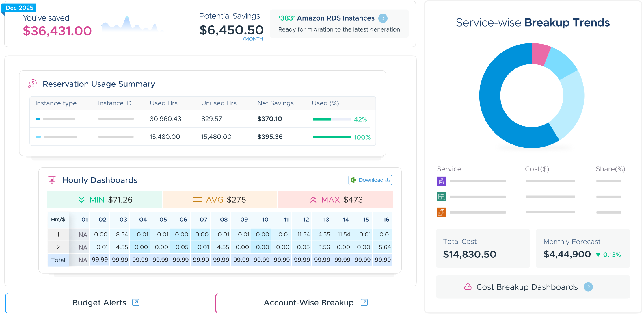Click the Hourly Dashboards chart icon
644x315 pixels.
coord(52,180)
